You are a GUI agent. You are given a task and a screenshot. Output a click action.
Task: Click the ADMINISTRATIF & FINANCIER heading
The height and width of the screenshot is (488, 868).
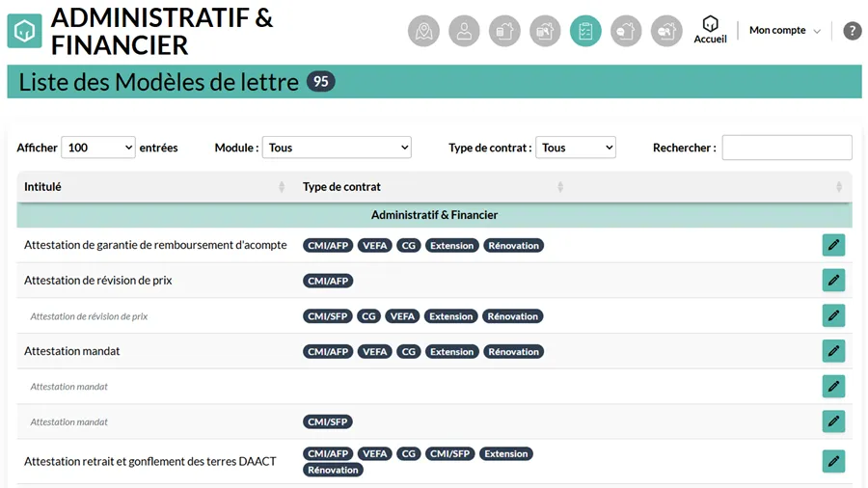(x=162, y=32)
